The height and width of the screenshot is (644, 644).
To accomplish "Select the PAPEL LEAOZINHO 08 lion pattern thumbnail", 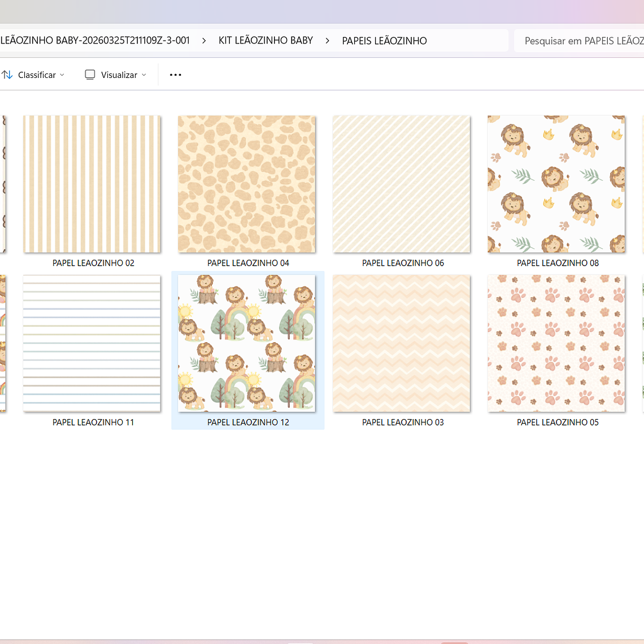I will coord(556,184).
